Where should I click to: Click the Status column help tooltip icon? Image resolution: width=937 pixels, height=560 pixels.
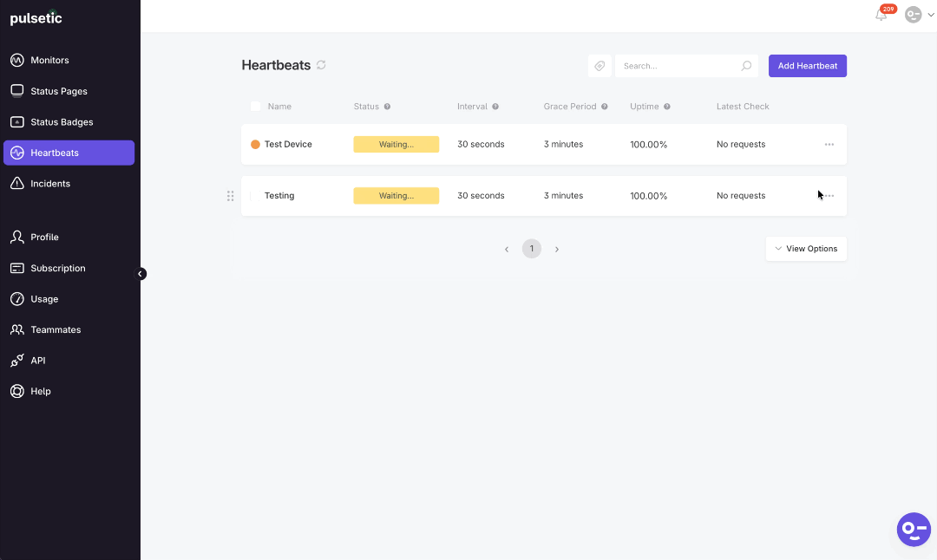click(386, 107)
